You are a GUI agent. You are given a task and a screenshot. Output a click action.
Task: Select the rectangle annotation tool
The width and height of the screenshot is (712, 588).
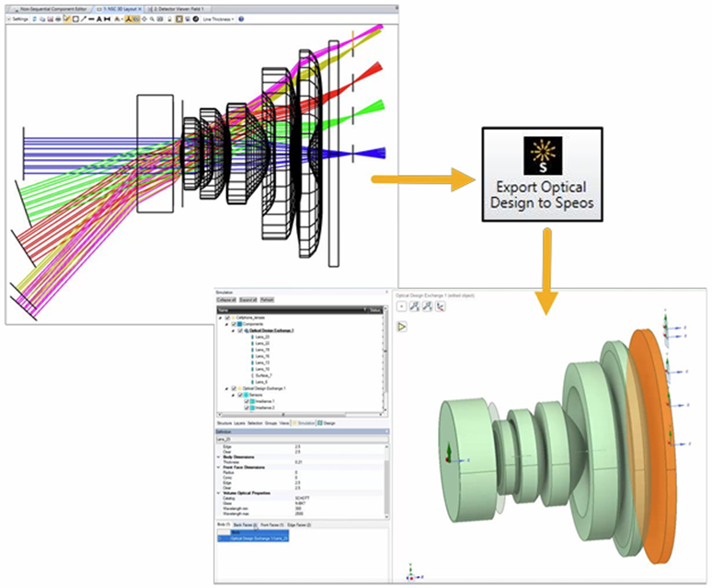coord(75,19)
